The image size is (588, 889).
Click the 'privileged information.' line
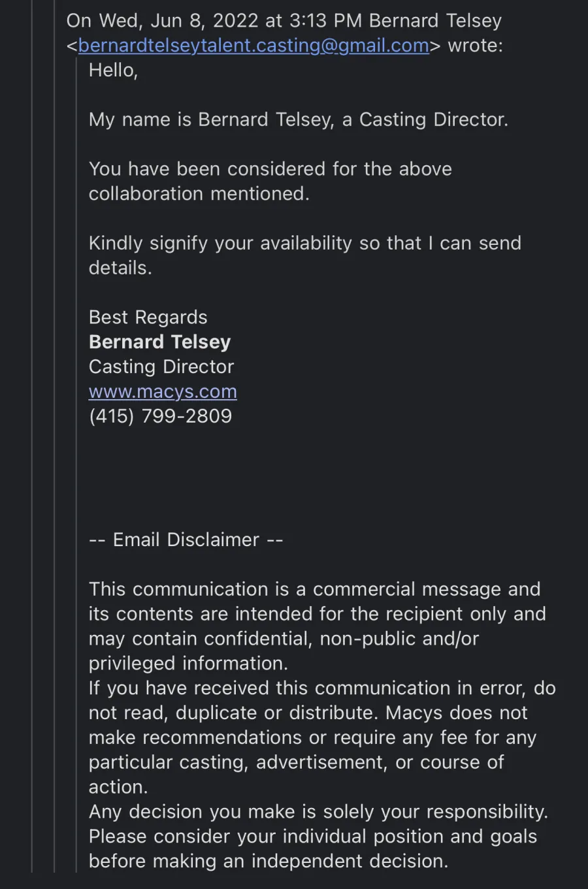click(188, 664)
